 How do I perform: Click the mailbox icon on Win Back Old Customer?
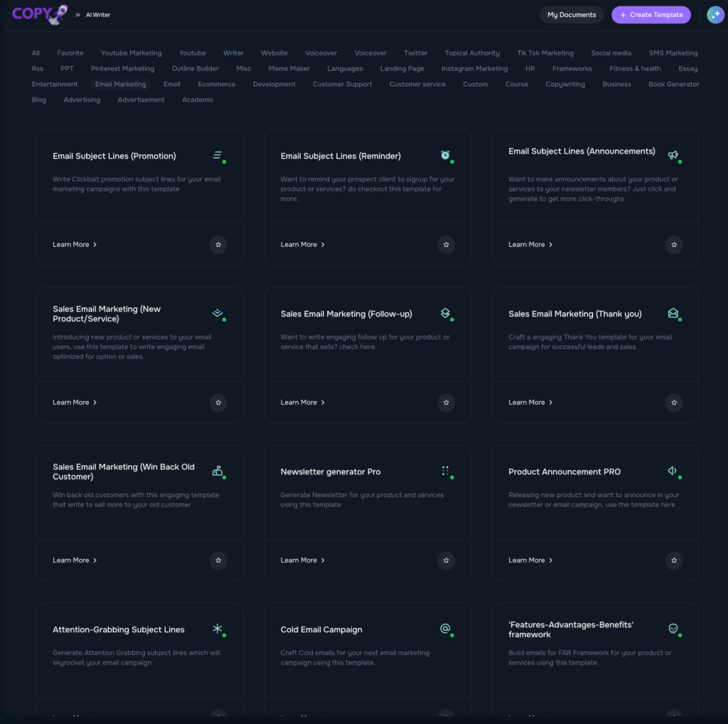[x=218, y=471]
